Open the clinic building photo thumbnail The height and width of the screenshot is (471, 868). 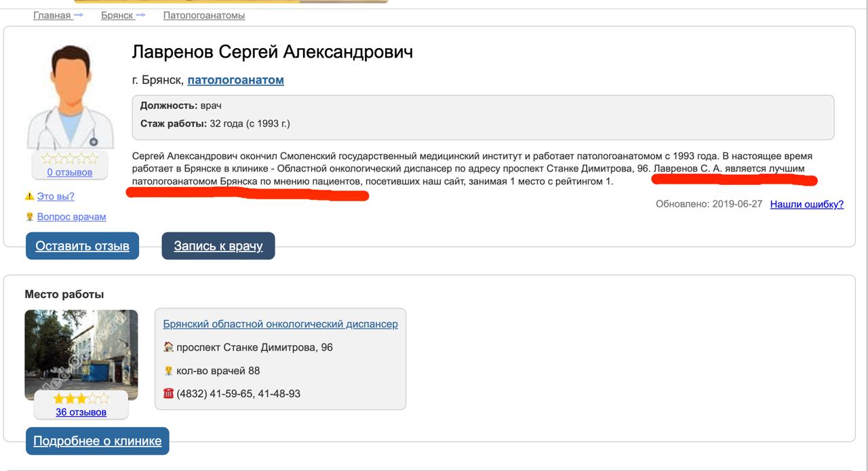click(81, 355)
